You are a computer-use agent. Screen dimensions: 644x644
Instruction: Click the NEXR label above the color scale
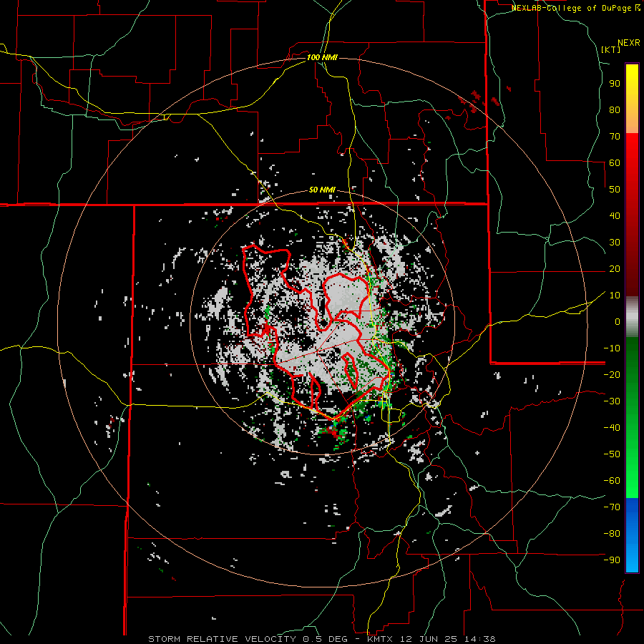click(629, 43)
